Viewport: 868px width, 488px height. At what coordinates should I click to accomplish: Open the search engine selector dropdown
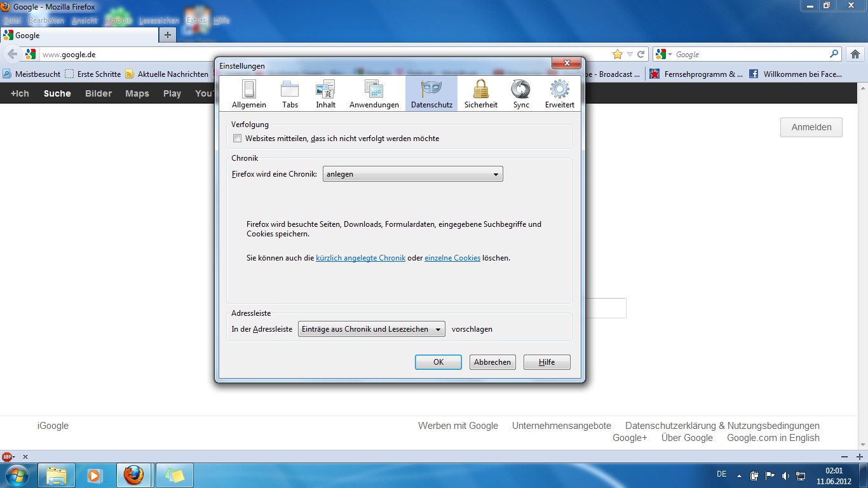pyautogui.click(x=663, y=55)
